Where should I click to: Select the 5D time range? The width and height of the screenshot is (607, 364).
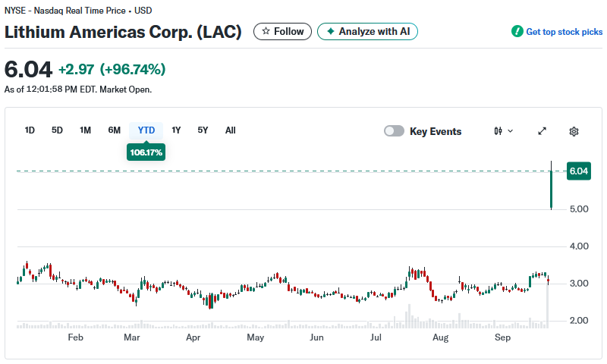click(57, 130)
